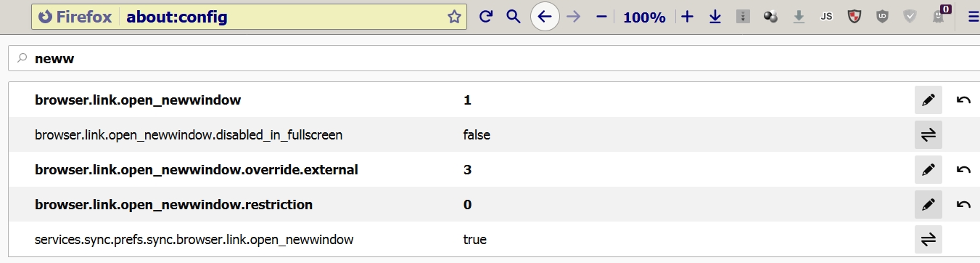Edit browser.link.open_newwindow.override.external value
The width and height of the screenshot is (980, 263).
point(928,170)
